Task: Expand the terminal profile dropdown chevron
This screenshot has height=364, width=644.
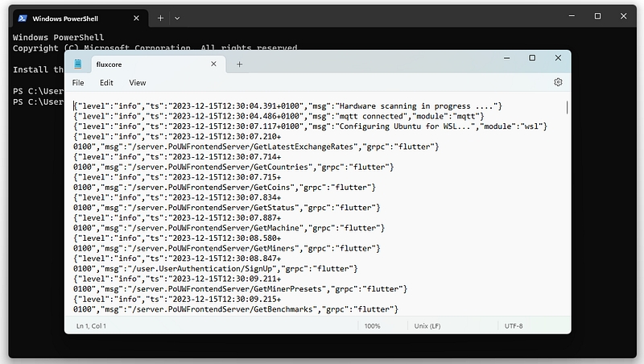Action: tap(177, 17)
